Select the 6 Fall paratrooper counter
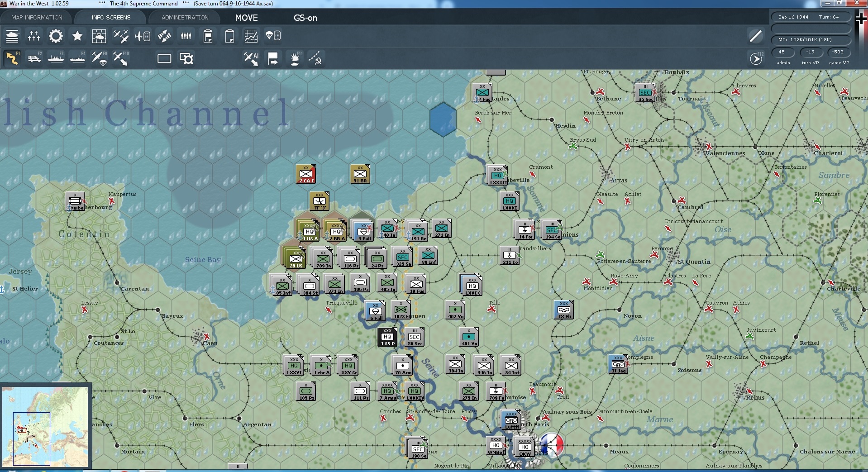868x472 pixels. pos(375,311)
